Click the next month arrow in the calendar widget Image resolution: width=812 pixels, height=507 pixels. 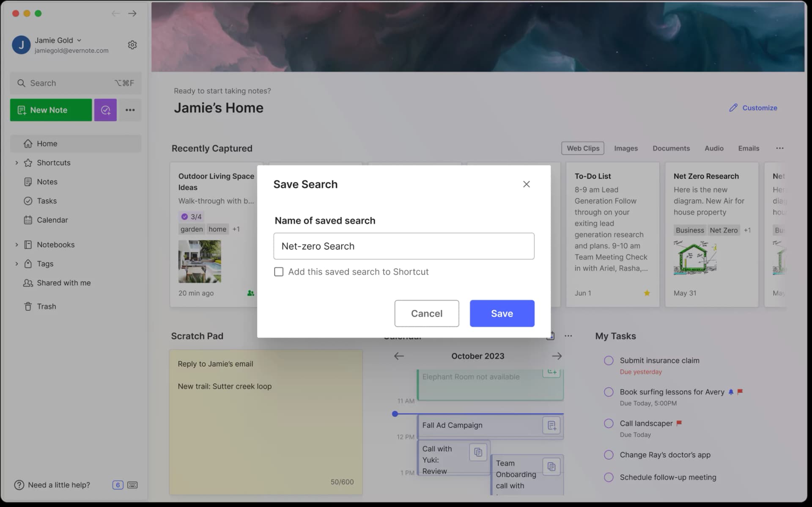pyautogui.click(x=557, y=356)
